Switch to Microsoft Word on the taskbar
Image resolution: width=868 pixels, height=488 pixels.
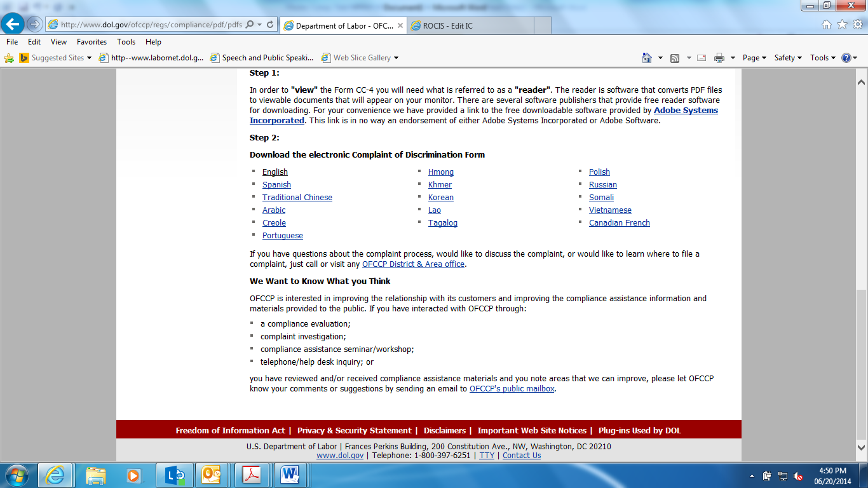click(291, 475)
